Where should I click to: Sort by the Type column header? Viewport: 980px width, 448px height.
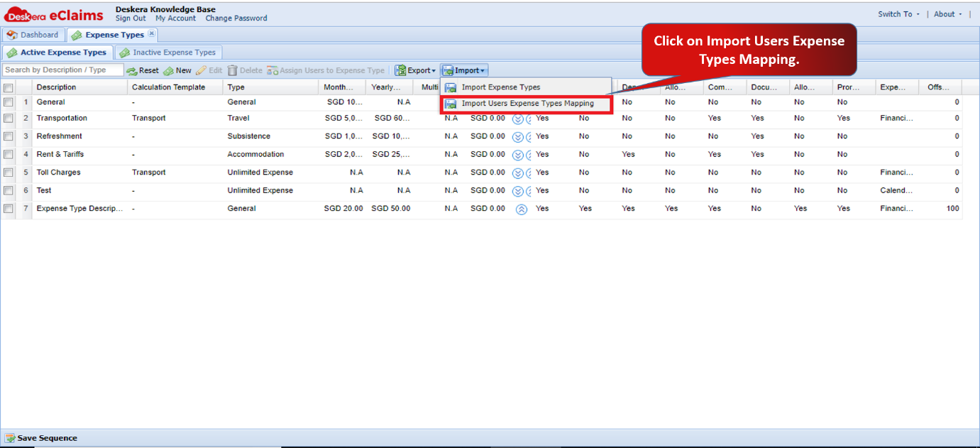point(271,87)
